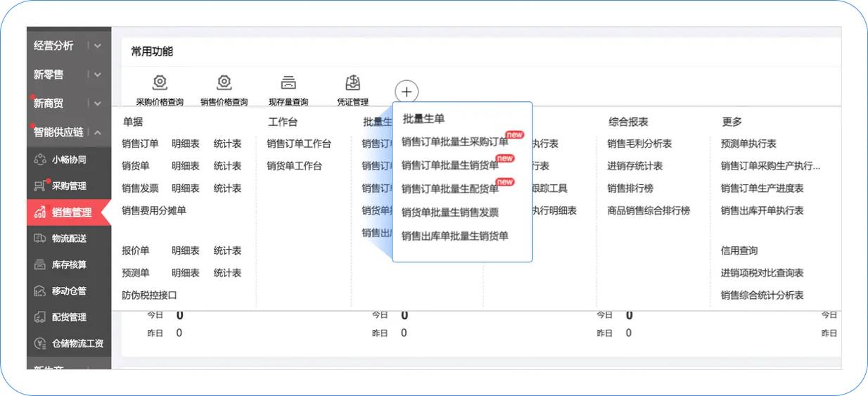Select 智能供应链 in the sidebar
Image resolution: width=868 pixels, height=396 pixels.
pos(58,132)
